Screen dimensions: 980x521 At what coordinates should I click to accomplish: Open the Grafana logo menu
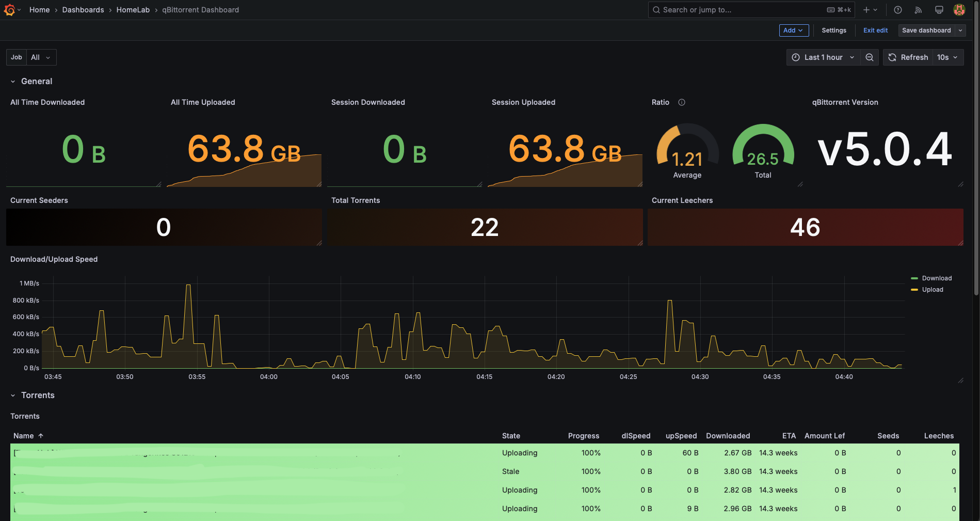click(9, 10)
